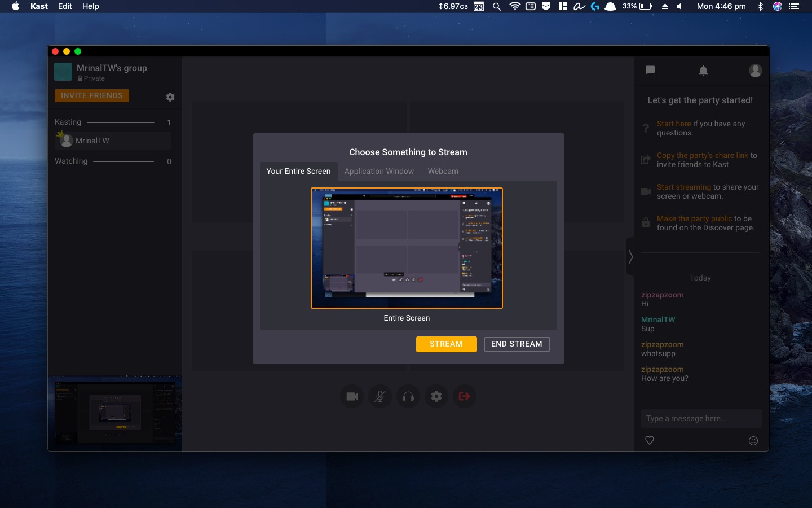Click zipzapzoom's name above "Hi"
Screen dimensions: 812x508
pos(662,295)
